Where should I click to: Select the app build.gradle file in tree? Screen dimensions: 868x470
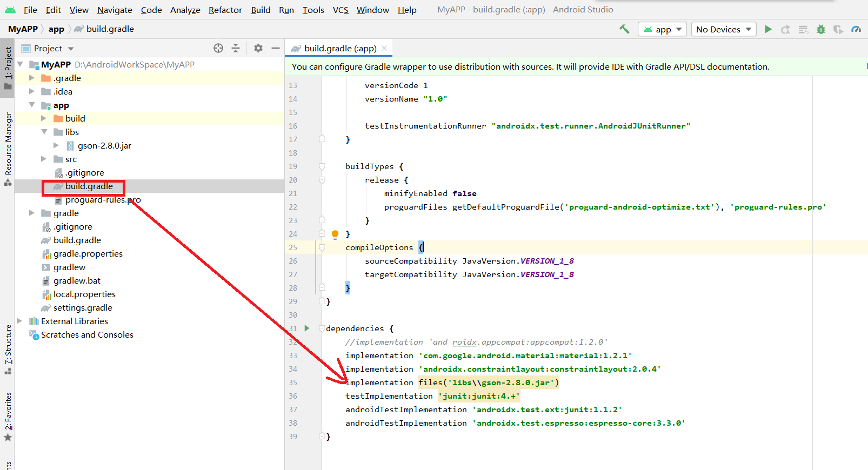click(89, 186)
